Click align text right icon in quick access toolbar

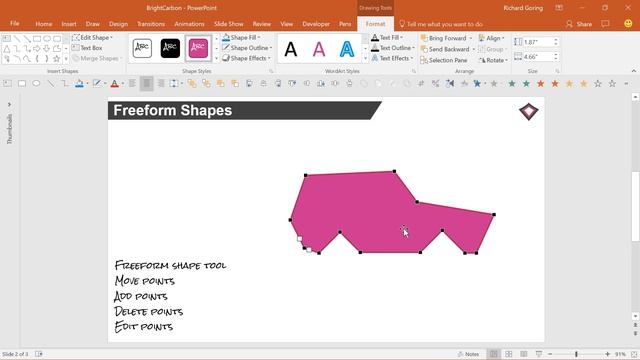coord(161,84)
